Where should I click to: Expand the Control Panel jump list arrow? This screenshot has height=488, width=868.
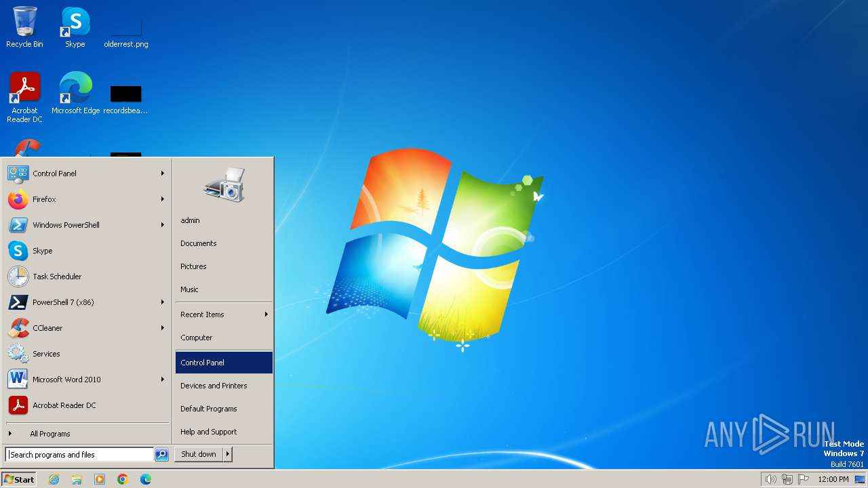pyautogui.click(x=163, y=174)
